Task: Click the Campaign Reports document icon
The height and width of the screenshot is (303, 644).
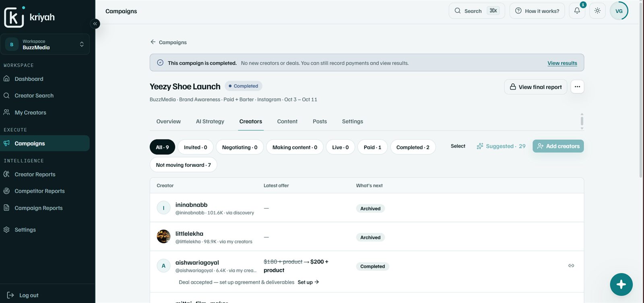Action: tap(6, 208)
